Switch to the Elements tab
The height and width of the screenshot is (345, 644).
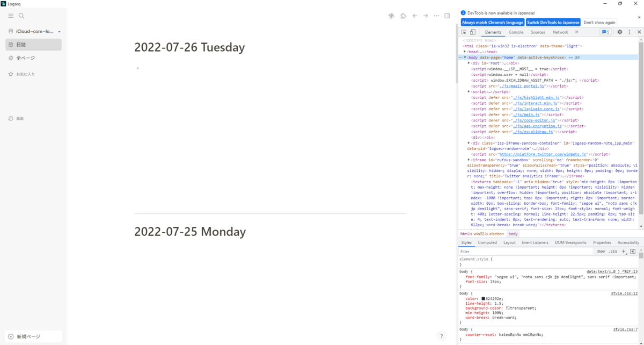point(493,32)
